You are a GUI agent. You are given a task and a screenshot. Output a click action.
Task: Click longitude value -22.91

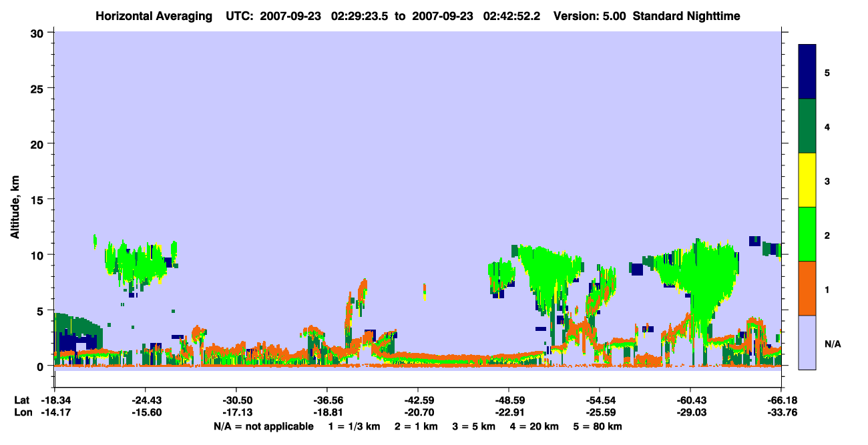coord(509,413)
